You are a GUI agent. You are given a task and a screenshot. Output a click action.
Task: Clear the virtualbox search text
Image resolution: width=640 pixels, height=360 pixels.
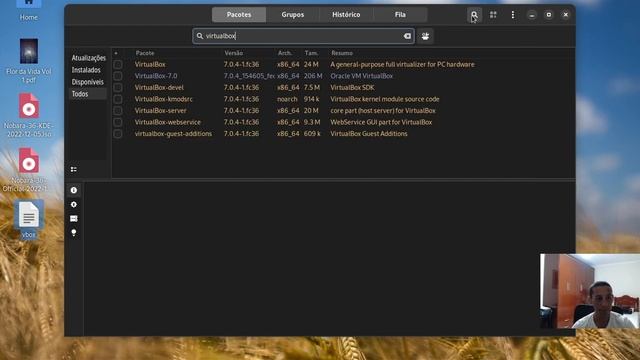point(407,36)
